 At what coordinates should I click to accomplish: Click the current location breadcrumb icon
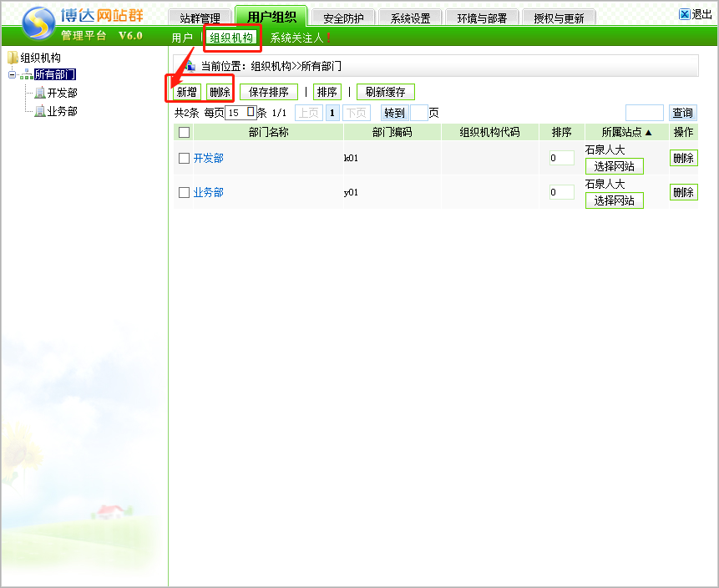[x=189, y=65]
